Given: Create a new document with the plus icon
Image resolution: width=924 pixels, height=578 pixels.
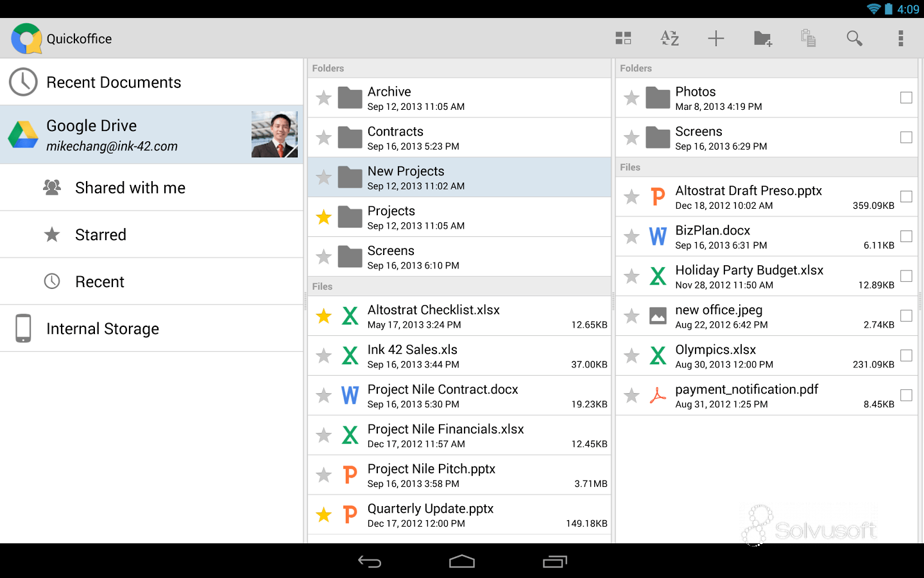Looking at the screenshot, I should tap(715, 38).
